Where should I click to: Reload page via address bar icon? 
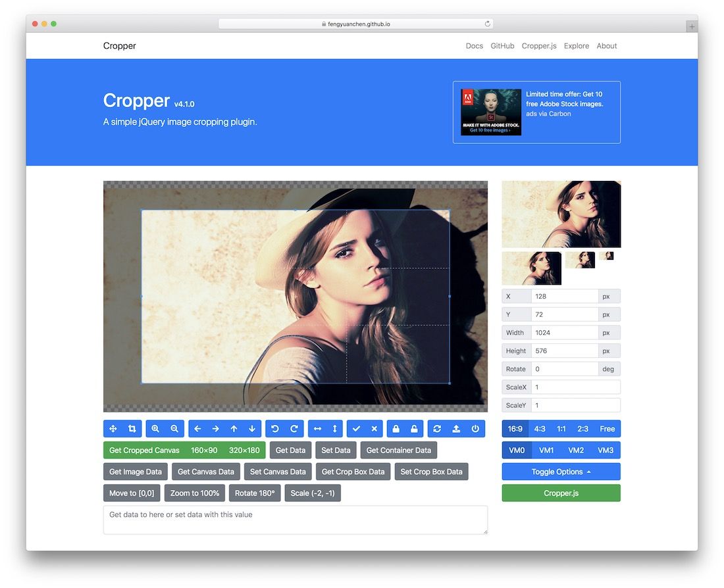tap(487, 24)
